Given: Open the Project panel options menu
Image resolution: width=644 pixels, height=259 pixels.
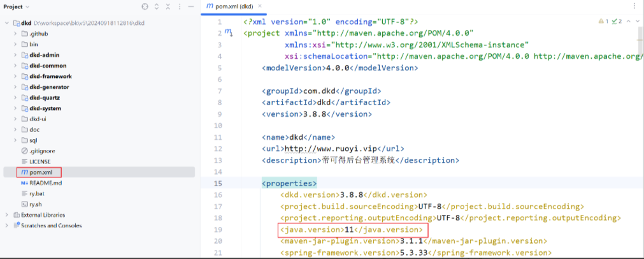Looking at the screenshot, I should click(179, 6).
